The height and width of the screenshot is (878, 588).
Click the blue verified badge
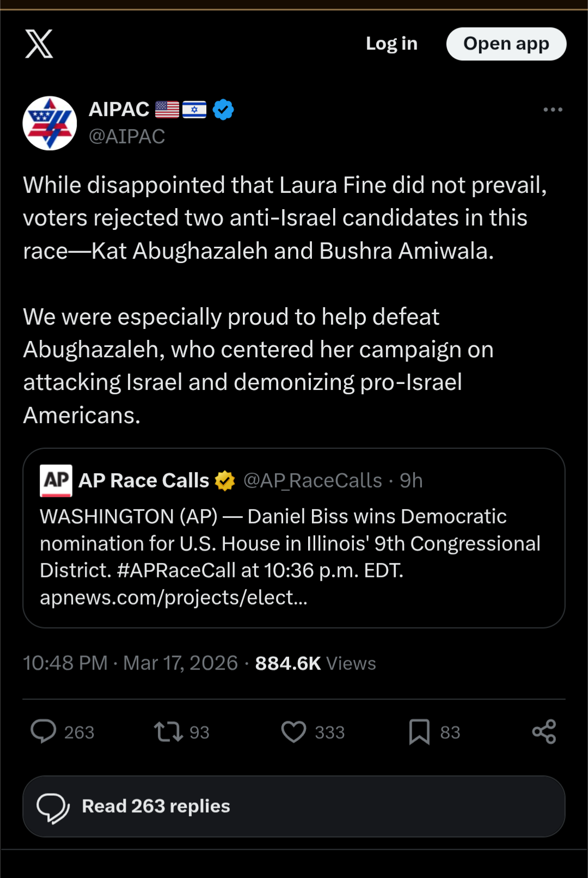(223, 109)
